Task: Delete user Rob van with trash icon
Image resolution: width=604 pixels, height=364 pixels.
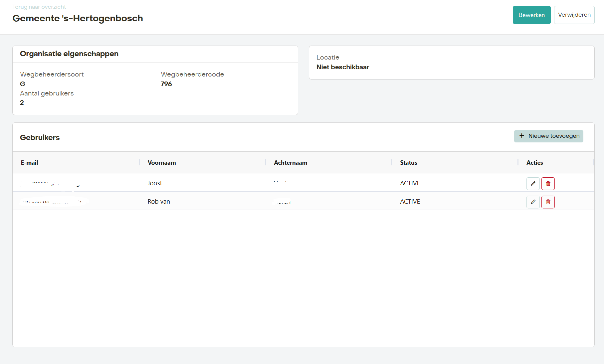Action: 548,202
